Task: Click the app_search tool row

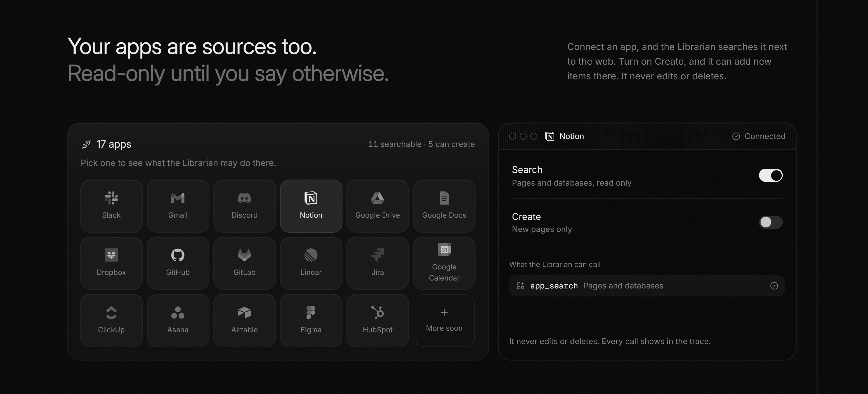Action: pyautogui.click(x=647, y=286)
